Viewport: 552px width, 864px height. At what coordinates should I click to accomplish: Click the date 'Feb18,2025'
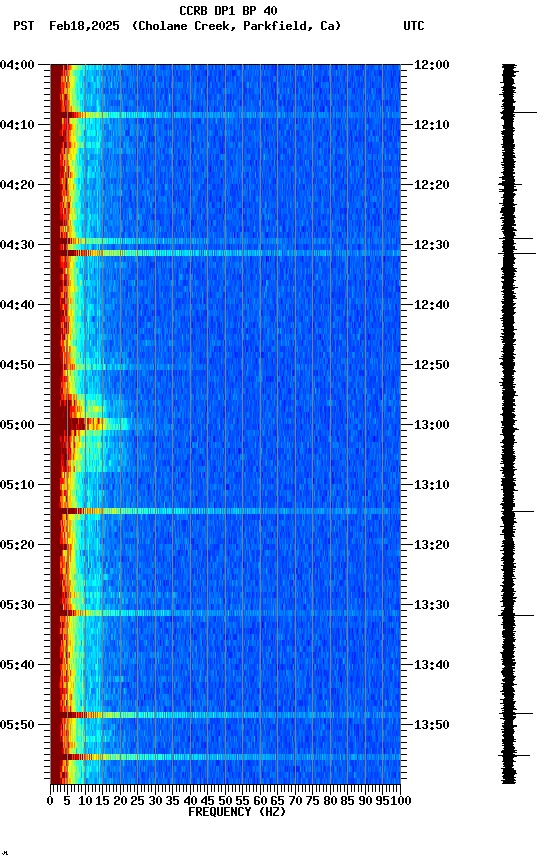click(x=84, y=26)
